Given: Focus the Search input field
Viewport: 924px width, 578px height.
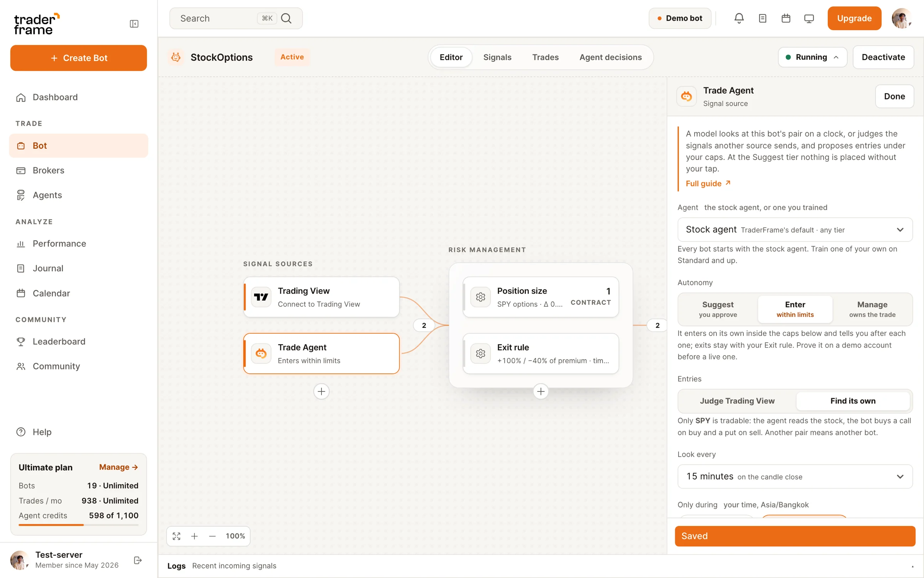Looking at the screenshot, I should point(236,18).
